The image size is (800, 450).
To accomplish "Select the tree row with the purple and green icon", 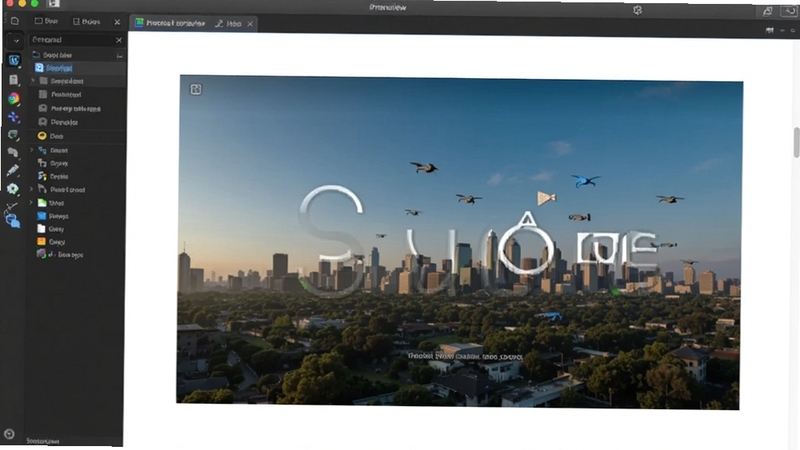I will click(77, 254).
